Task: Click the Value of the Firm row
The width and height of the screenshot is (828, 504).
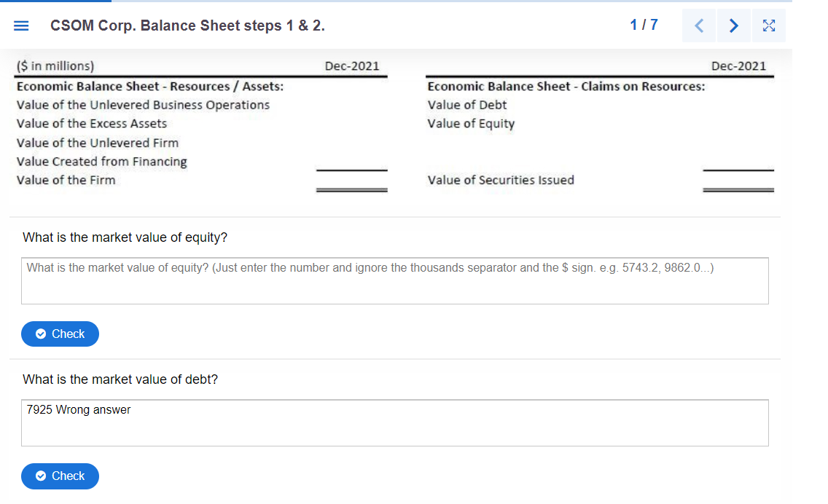Action: pyautogui.click(x=65, y=180)
